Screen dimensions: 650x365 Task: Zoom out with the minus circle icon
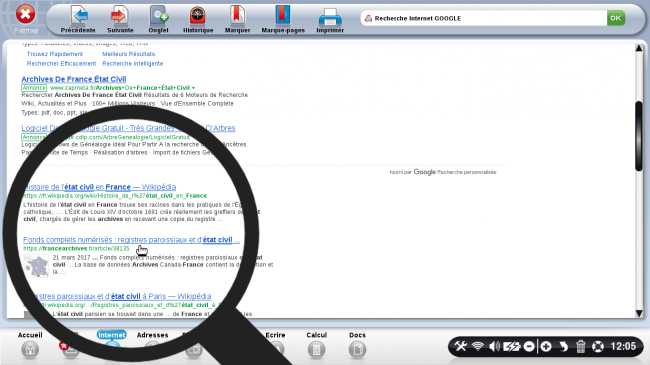529,346
